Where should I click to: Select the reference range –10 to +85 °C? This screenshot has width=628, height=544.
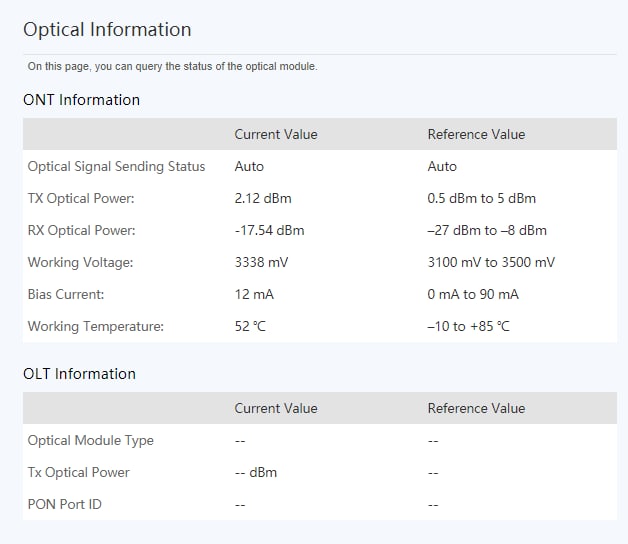click(x=469, y=326)
